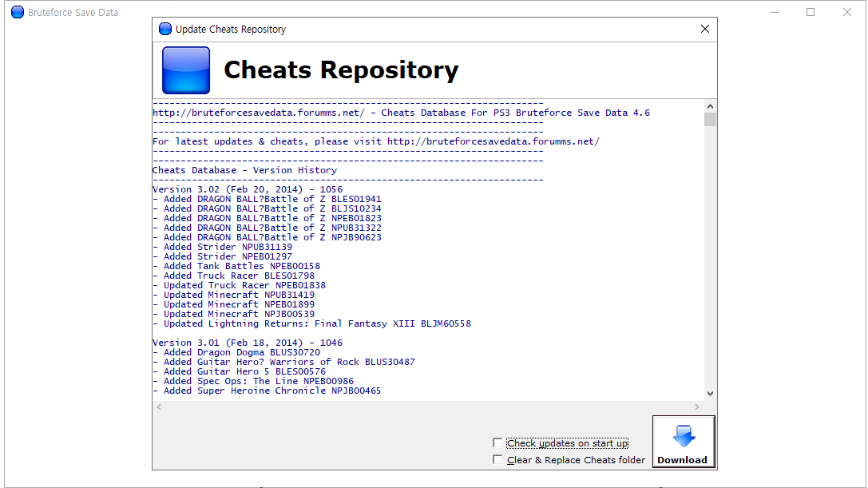Image resolution: width=868 pixels, height=488 pixels.
Task: Click the vertical scrollbar down arrow
Action: 710,394
